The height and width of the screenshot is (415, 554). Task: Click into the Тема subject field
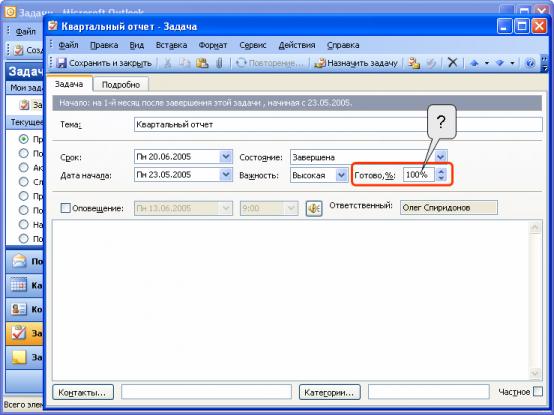tap(338, 125)
